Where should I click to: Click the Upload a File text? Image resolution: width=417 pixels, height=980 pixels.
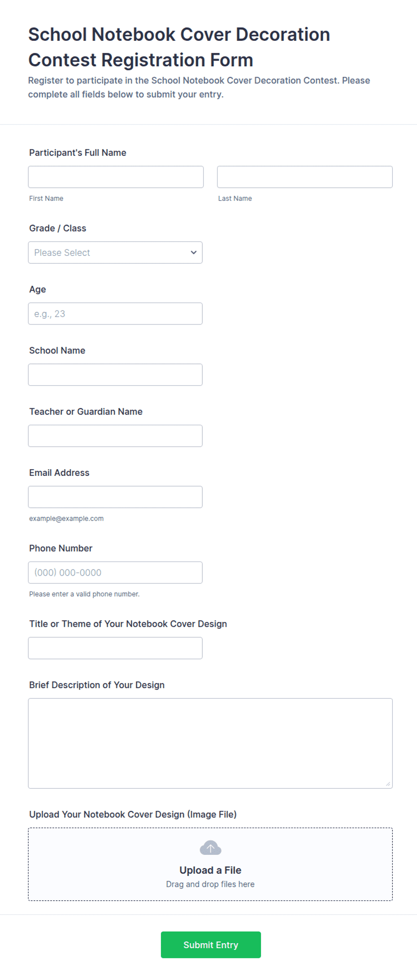coord(210,870)
